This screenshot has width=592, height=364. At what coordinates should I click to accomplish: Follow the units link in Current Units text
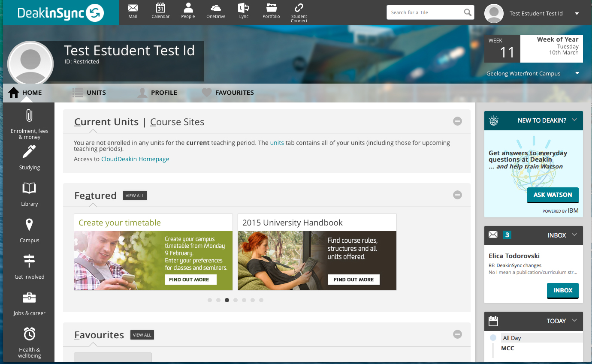[277, 143]
